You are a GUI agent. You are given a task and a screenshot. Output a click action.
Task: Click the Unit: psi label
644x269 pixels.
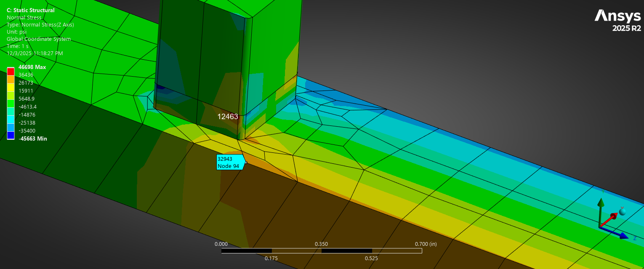(x=16, y=32)
